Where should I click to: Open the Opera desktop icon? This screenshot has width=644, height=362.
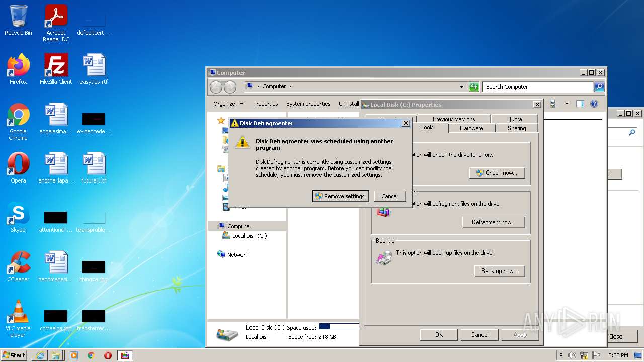[18, 168]
